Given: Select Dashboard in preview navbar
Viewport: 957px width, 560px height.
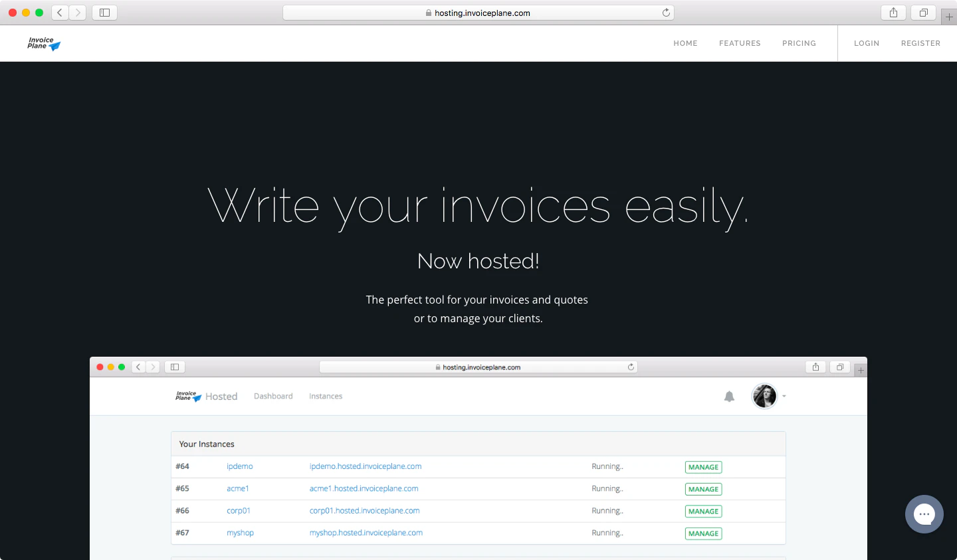Looking at the screenshot, I should click(273, 396).
